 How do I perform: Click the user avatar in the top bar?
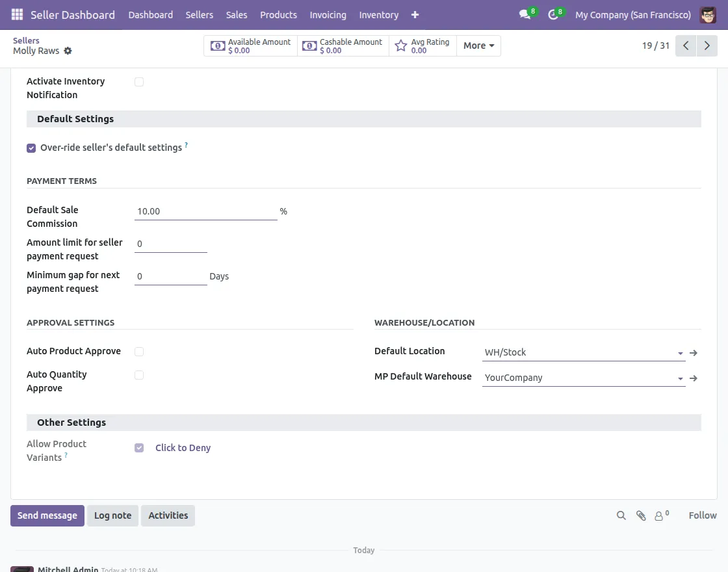coord(708,14)
